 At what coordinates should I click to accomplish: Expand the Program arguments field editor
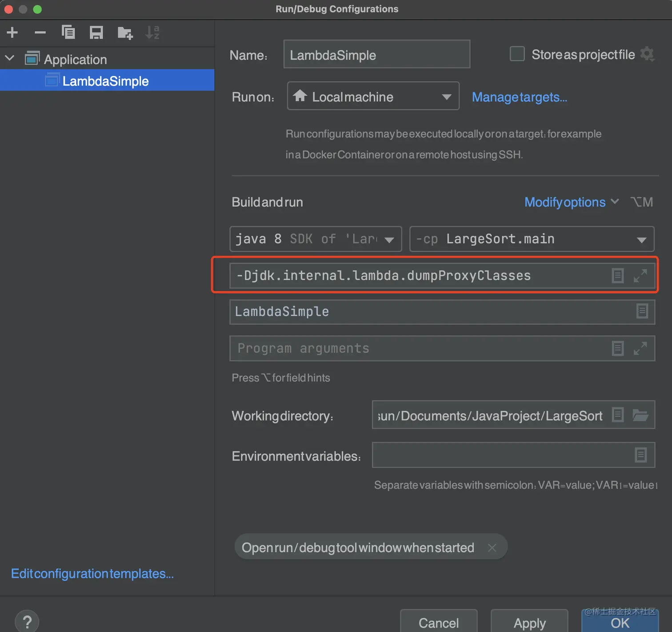point(640,348)
